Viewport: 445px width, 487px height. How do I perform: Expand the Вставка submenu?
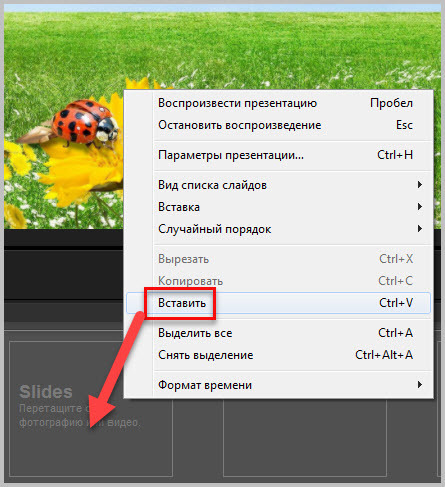(x=278, y=207)
